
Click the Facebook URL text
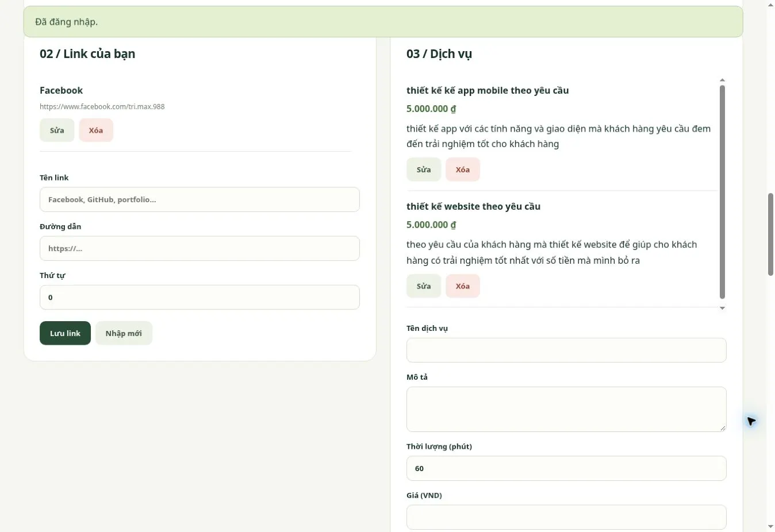tap(102, 106)
